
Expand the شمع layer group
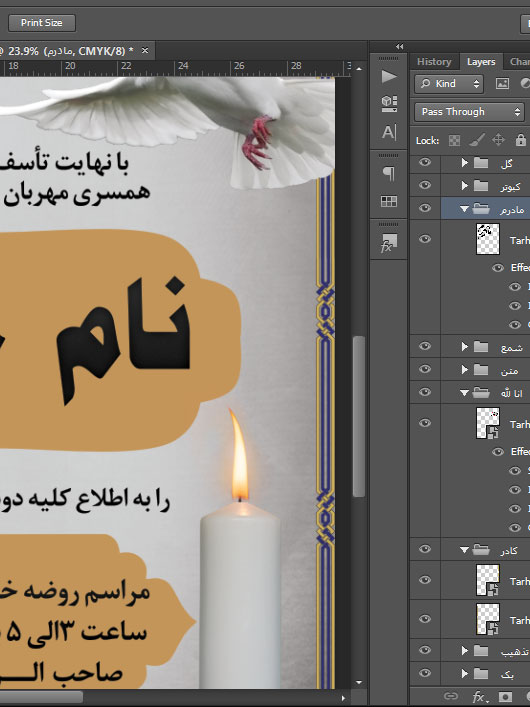465,346
